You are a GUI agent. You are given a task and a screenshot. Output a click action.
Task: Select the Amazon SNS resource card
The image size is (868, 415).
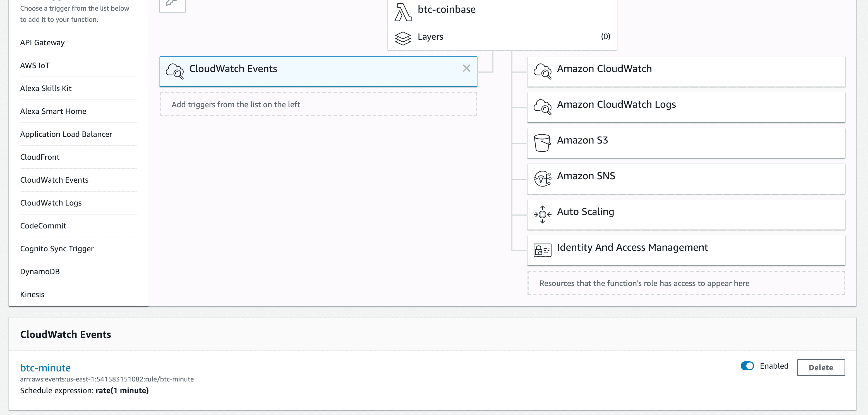[686, 179]
